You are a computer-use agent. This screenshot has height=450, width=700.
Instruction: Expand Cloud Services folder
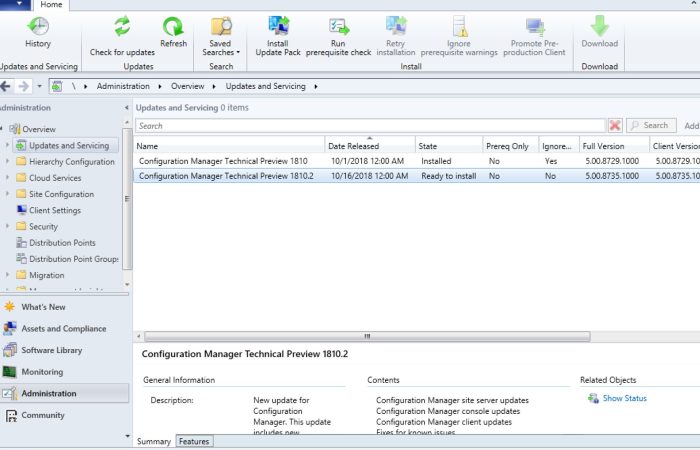click(7, 178)
